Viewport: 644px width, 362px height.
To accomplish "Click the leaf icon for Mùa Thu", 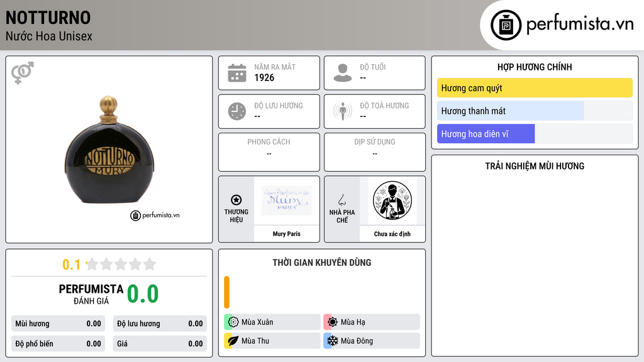I will tap(233, 341).
